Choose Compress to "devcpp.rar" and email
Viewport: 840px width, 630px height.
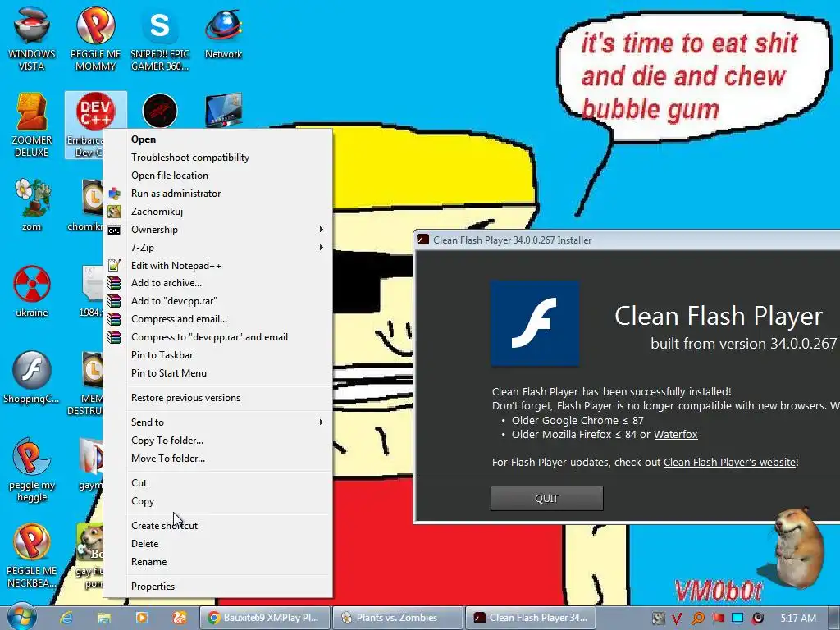[217, 337]
